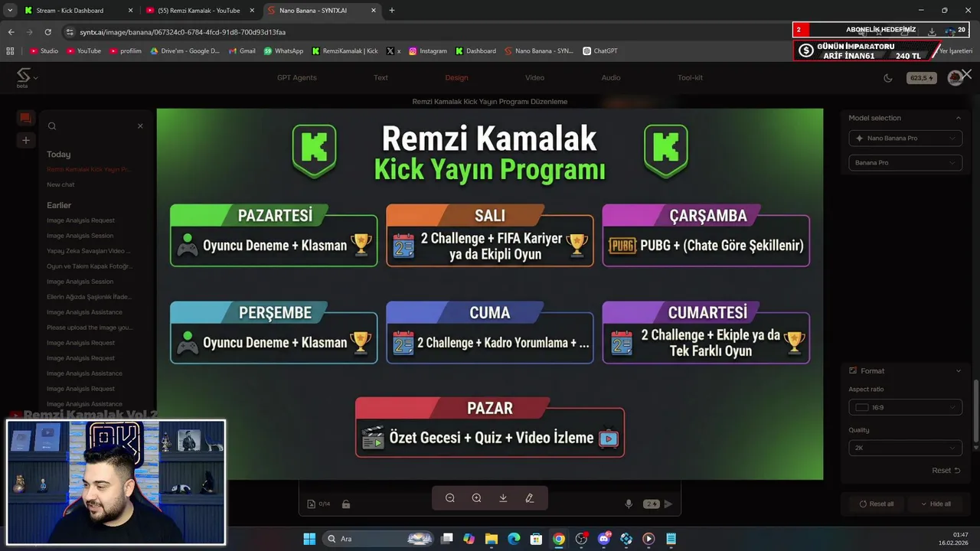The height and width of the screenshot is (551, 980).
Task: Expand the browser tab search dropdown
Action: [10, 11]
